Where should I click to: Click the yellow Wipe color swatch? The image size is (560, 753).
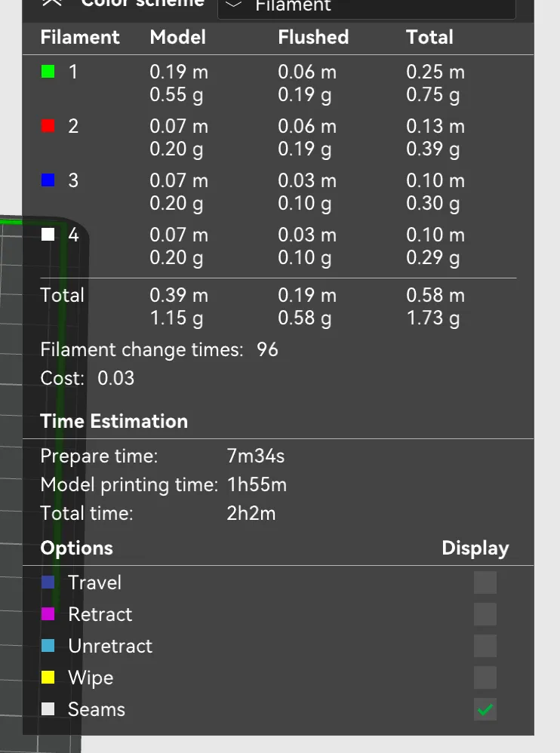tap(49, 677)
